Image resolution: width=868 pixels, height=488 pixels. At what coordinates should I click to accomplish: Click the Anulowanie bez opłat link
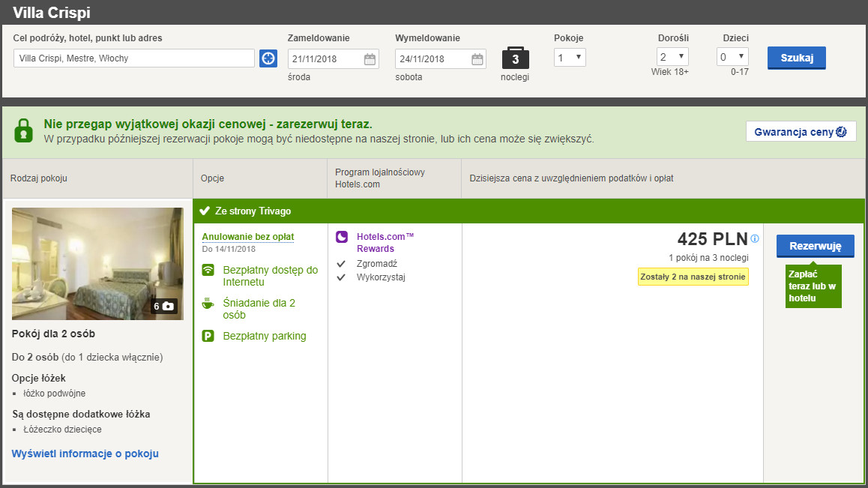[x=247, y=237]
